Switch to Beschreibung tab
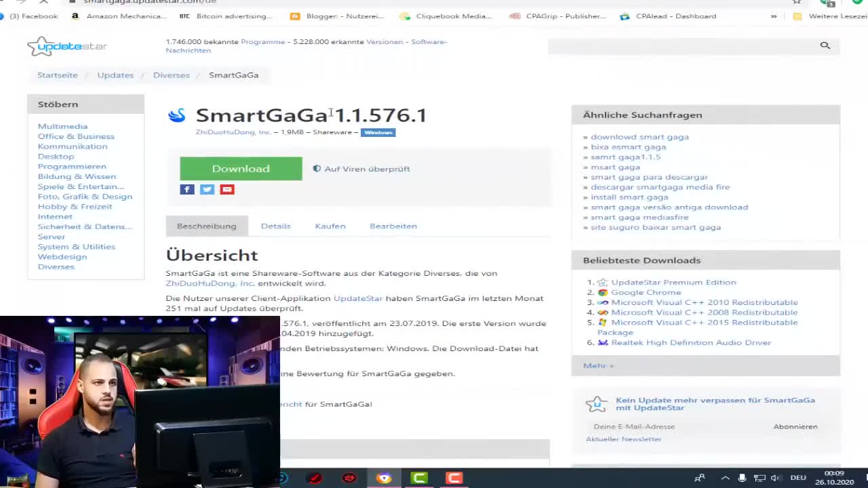Image resolution: width=868 pixels, height=488 pixels. (x=207, y=226)
